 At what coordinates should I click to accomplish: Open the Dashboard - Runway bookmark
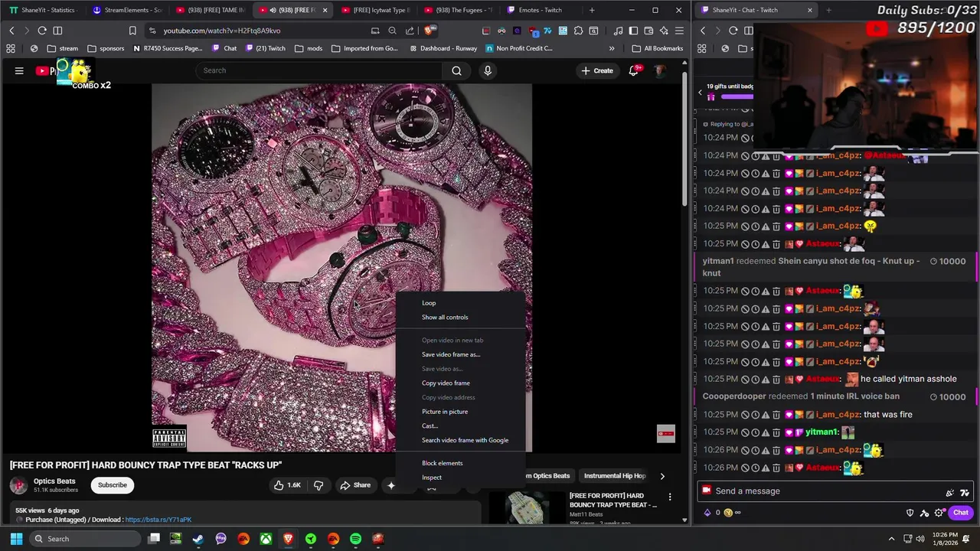(x=443, y=48)
